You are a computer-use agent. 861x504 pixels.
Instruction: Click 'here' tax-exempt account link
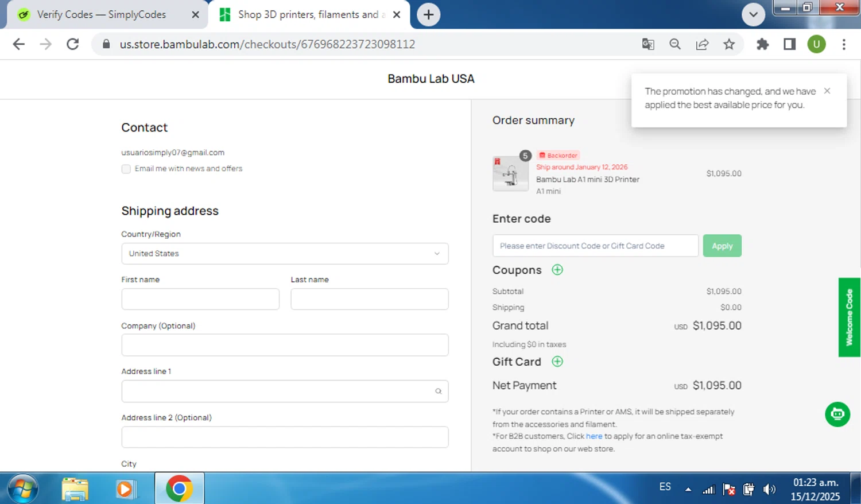click(x=594, y=436)
